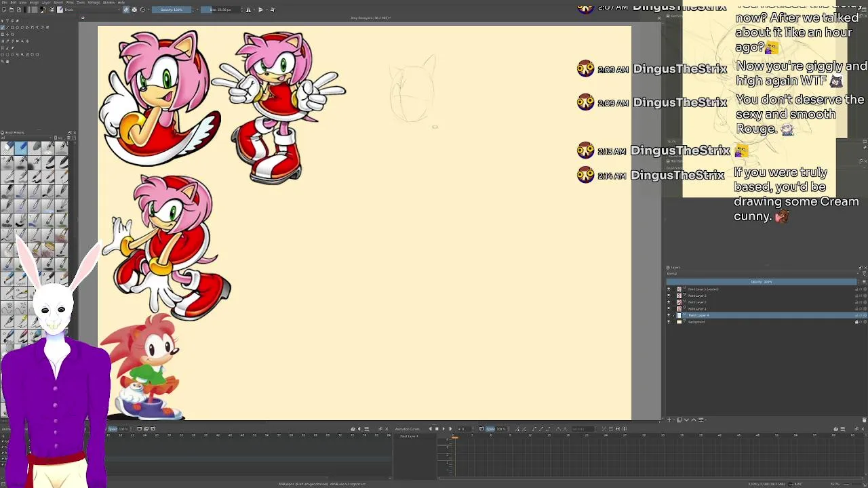Open the brush editor settings icon
The height and width of the screenshot is (488, 868).
[x=52, y=9]
